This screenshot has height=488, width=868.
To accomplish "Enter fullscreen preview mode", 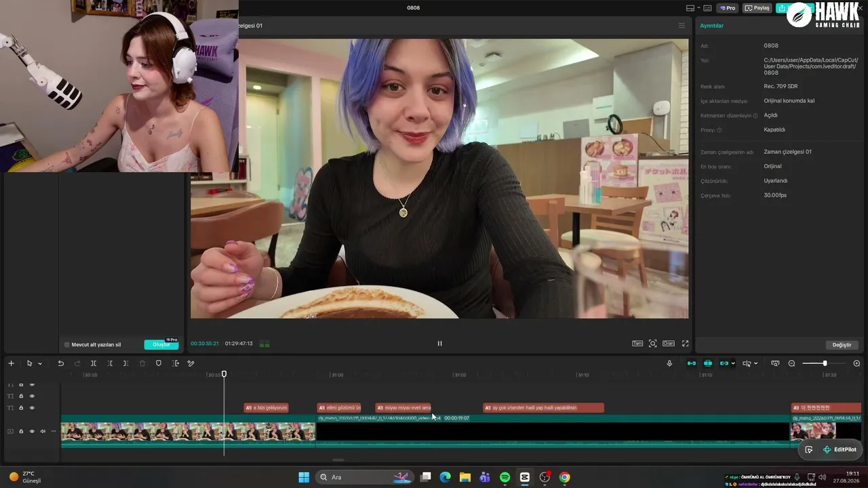I will (685, 344).
